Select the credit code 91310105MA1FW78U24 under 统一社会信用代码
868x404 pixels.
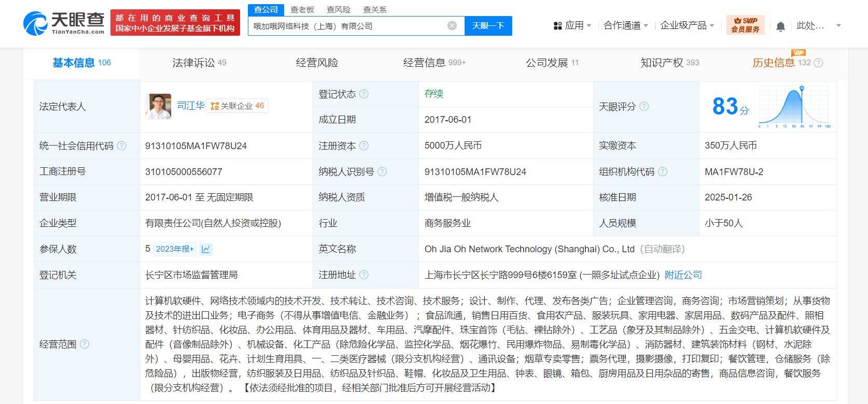(196, 146)
